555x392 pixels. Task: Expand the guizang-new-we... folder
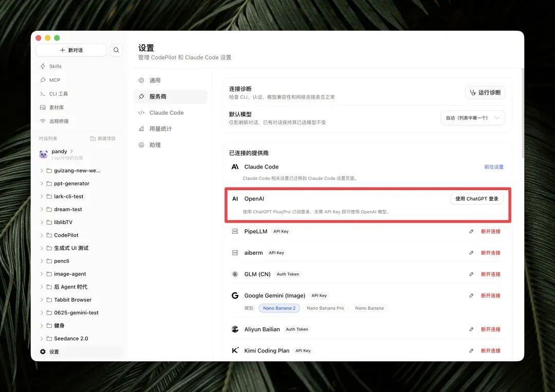coord(42,171)
